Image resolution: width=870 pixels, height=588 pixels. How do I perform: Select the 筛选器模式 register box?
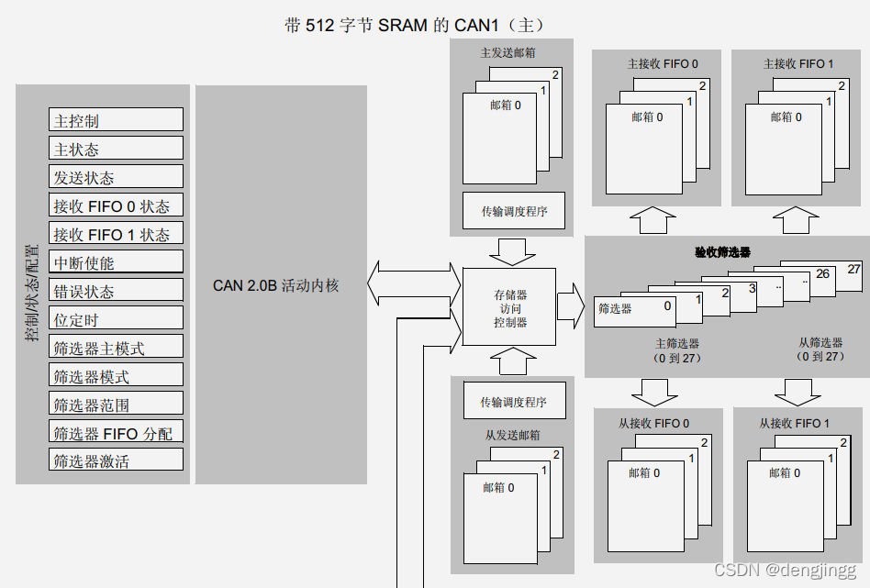(116, 375)
